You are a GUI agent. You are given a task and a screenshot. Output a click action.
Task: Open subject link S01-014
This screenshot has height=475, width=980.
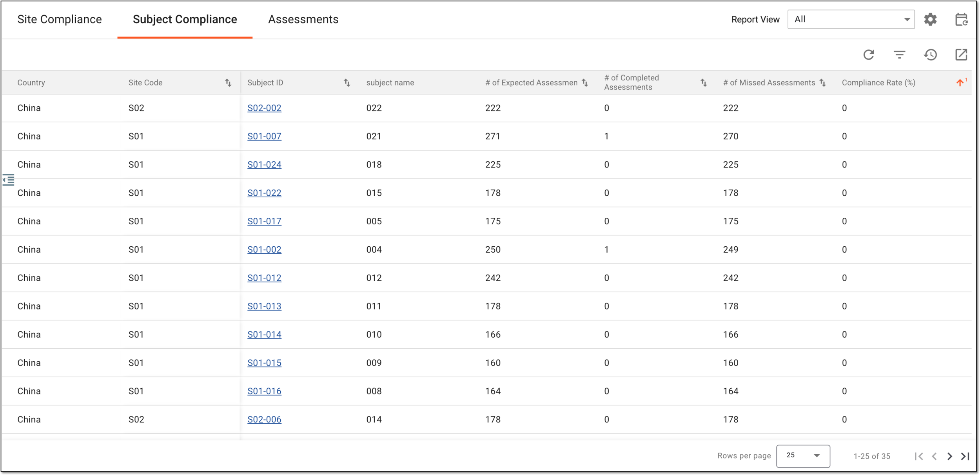(264, 335)
